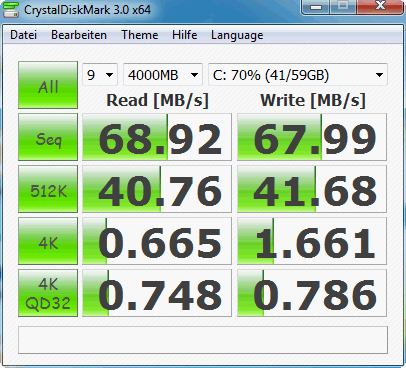Click the Seq write result 67.99
406x368 pixels.
[312, 137]
